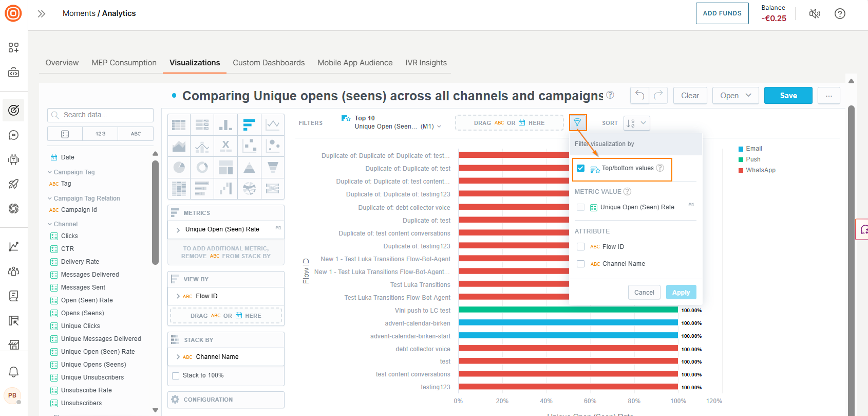
Task: Enable the Stack to 100% checkbox
Action: tap(176, 375)
